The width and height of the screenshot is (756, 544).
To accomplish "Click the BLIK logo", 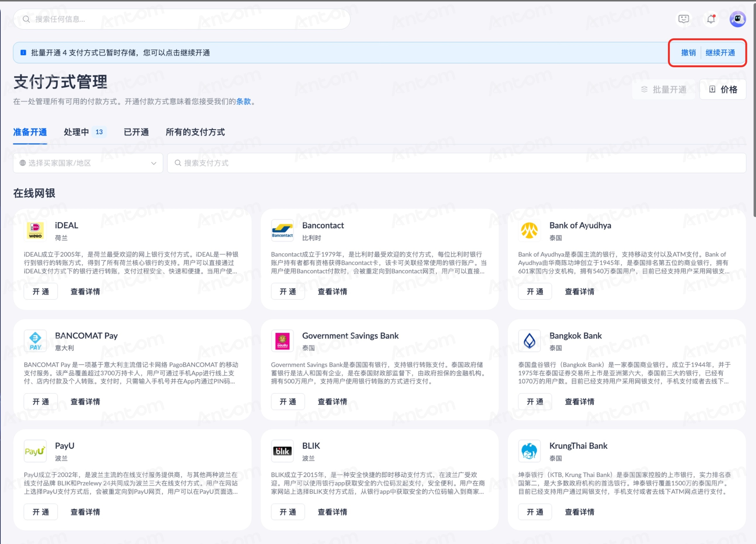I will (x=282, y=451).
